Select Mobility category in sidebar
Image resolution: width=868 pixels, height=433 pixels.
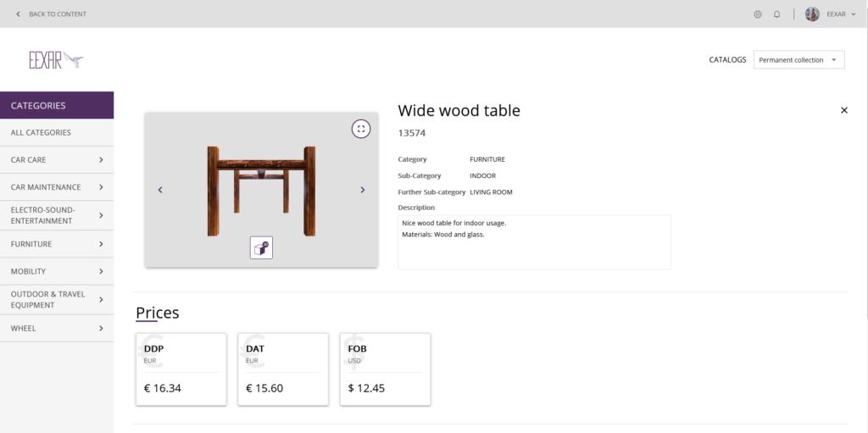pos(57,272)
